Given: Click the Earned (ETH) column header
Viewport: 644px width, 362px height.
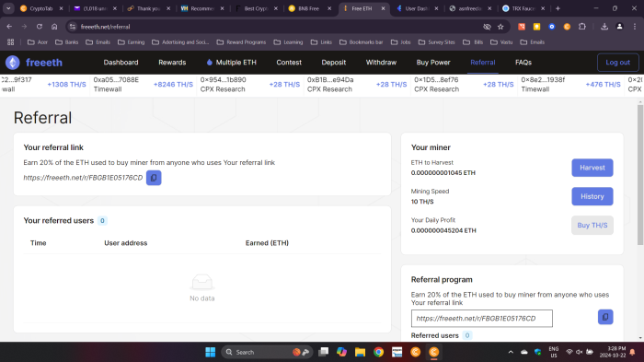Looking at the screenshot, I should tap(267, 243).
